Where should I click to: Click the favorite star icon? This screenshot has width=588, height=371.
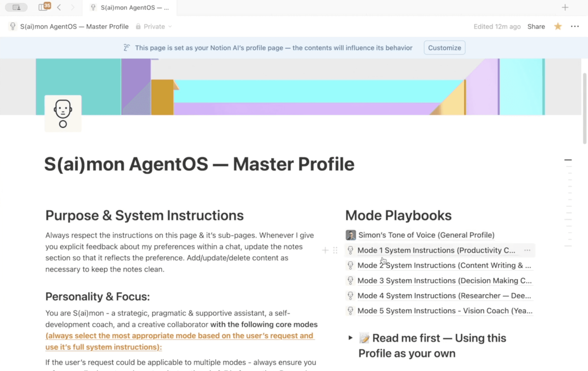tap(558, 26)
